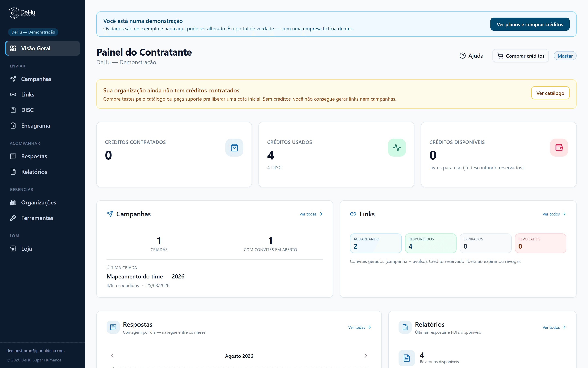Click the paper plane icon beside Campanhas heading
588x368 pixels.
[110, 214]
